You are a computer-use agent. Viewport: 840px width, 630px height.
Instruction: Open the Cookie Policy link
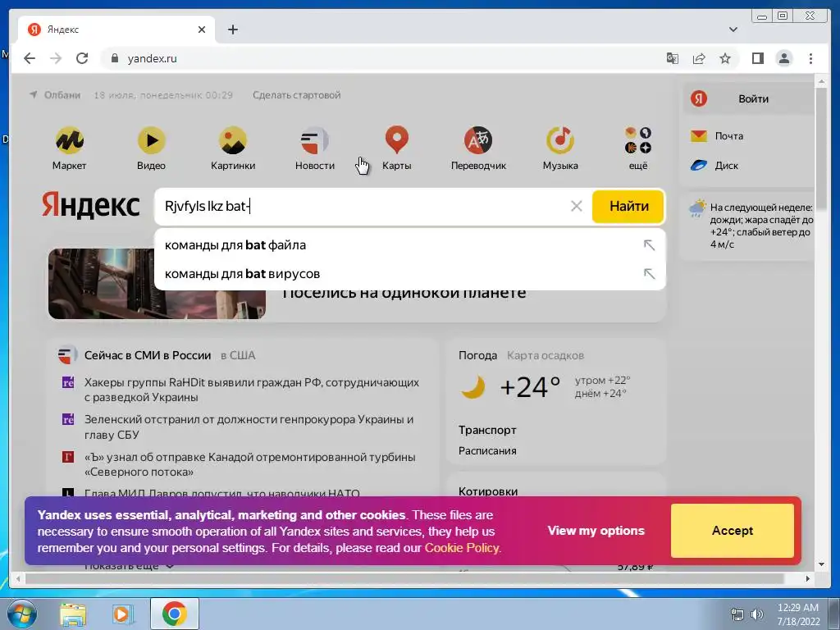click(463, 548)
